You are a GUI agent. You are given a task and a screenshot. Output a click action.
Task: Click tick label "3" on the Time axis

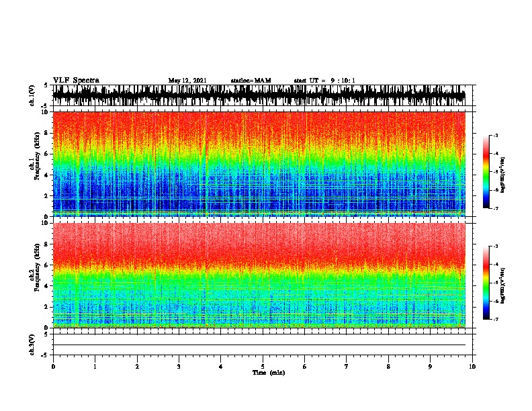pyautogui.click(x=179, y=367)
